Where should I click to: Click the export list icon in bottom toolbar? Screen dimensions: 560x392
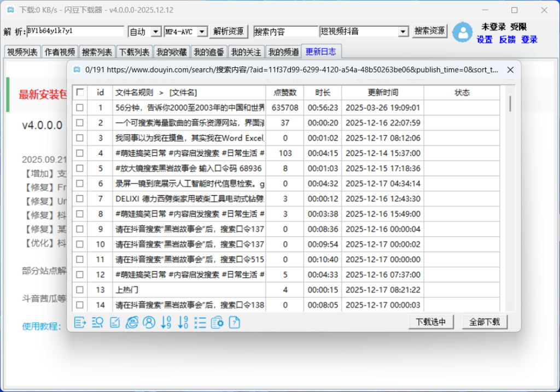(80, 323)
